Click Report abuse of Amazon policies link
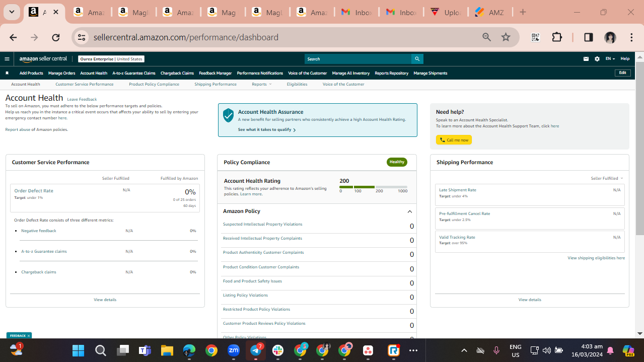644x362 pixels. pyautogui.click(x=36, y=129)
